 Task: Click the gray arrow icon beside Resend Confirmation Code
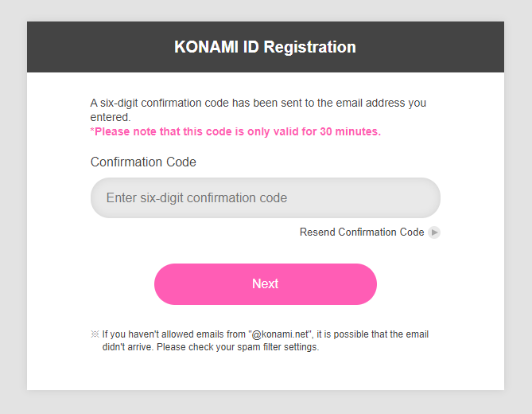[434, 232]
